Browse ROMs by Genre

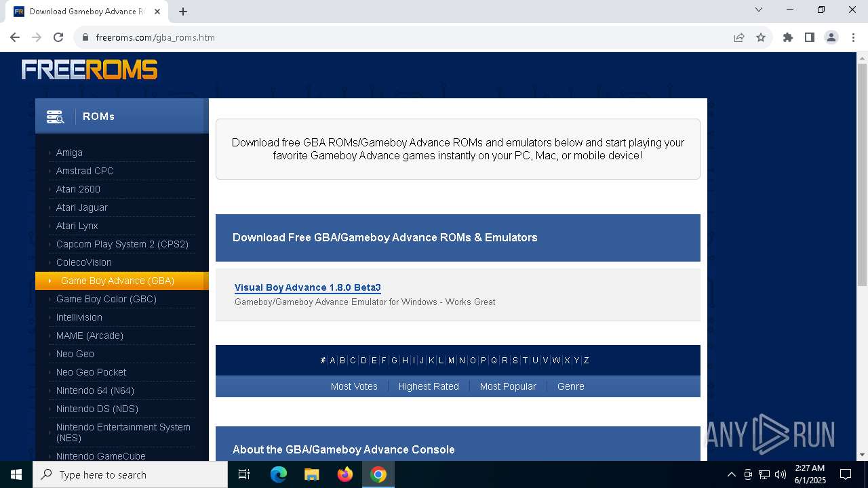570,386
